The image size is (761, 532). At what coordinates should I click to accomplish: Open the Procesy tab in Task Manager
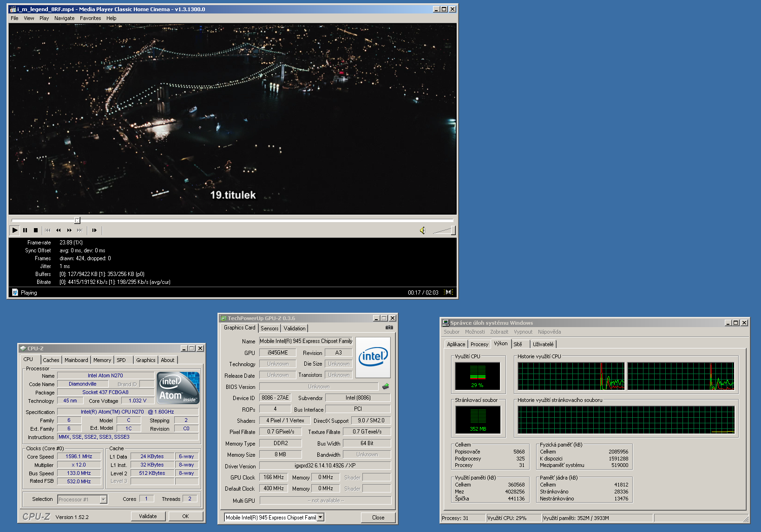click(479, 344)
